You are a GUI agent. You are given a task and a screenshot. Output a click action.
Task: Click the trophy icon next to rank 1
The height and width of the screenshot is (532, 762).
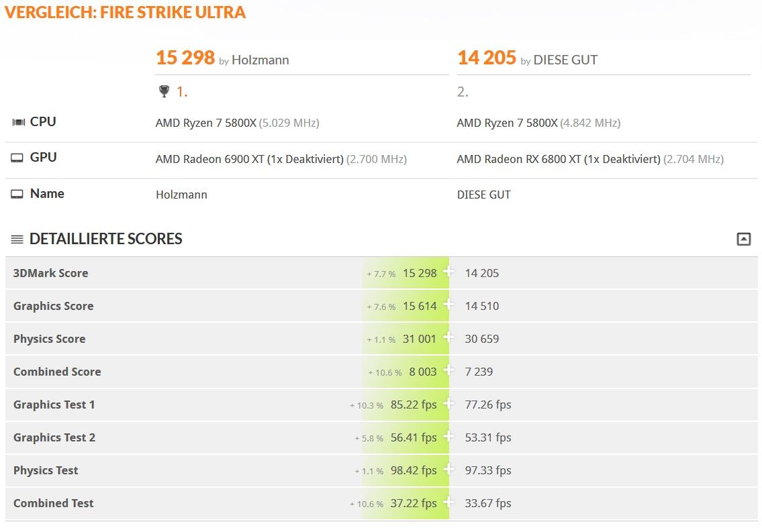point(164,91)
